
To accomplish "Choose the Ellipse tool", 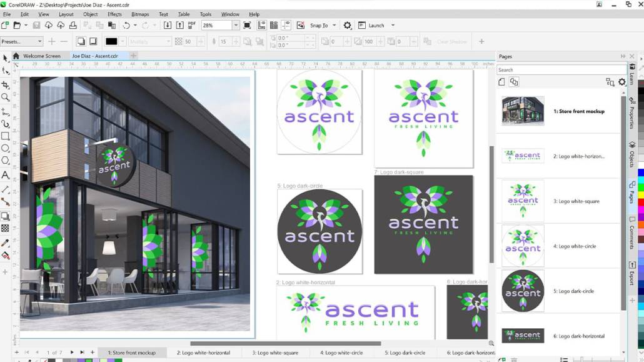I will pos(6,148).
